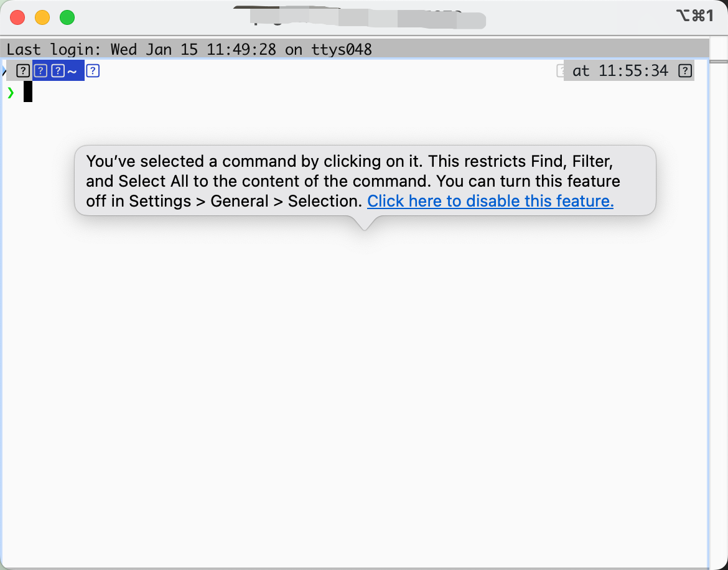Close the terminal window with red button
Image resolution: width=728 pixels, height=570 pixels.
pos(17,17)
